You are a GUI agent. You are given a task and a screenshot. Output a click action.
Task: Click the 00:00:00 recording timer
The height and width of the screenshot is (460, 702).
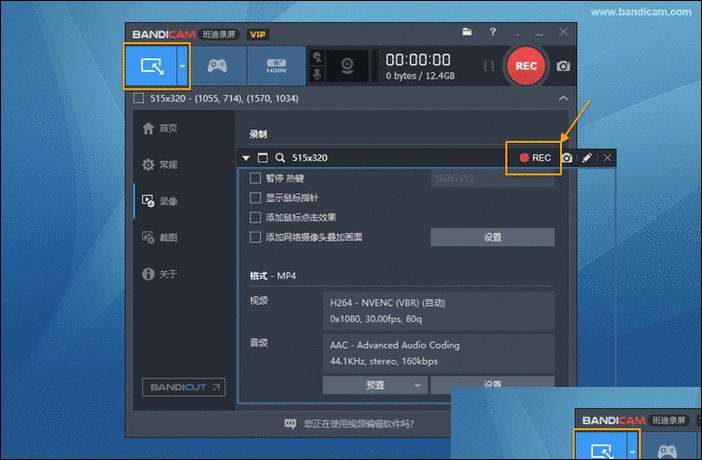[x=418, y=60]
